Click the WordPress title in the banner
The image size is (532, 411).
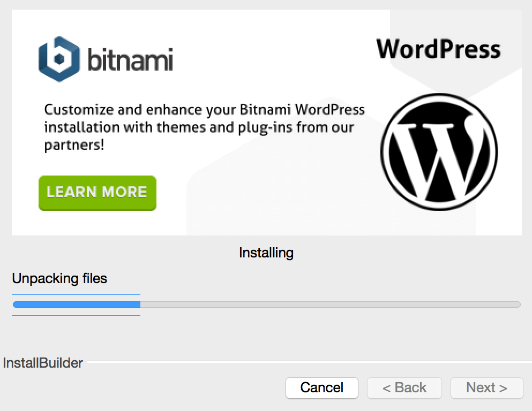(438, 49)
